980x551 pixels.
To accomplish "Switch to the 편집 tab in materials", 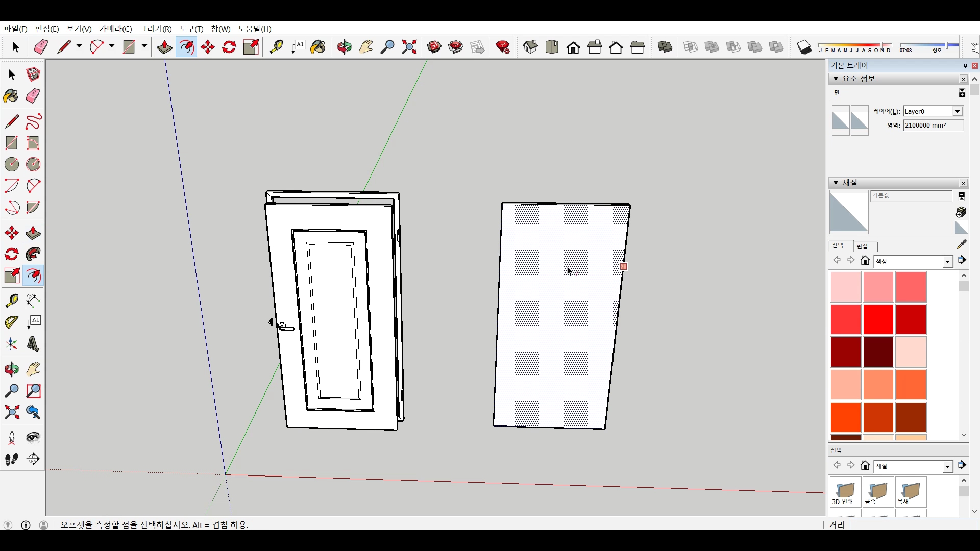I will [862, 246].
